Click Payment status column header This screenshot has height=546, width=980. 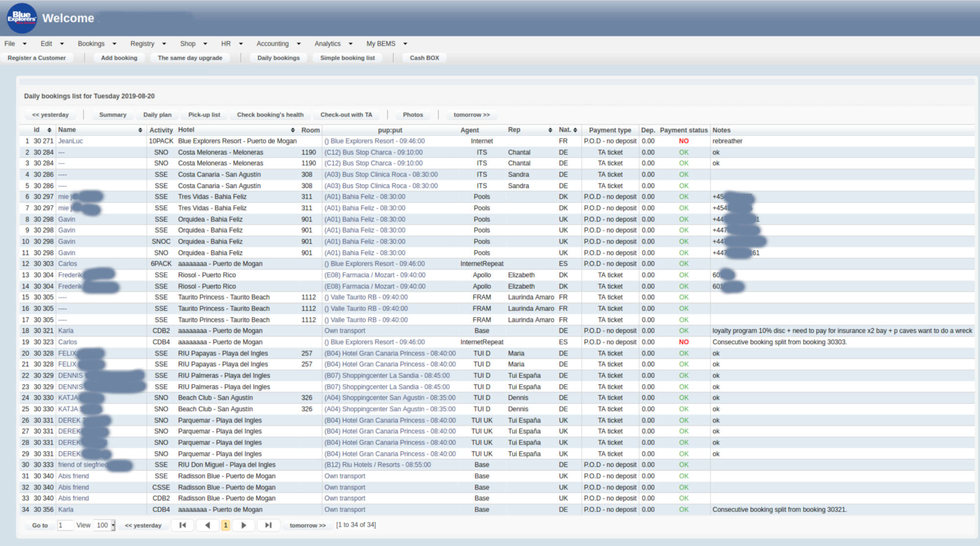pos(684,130)
